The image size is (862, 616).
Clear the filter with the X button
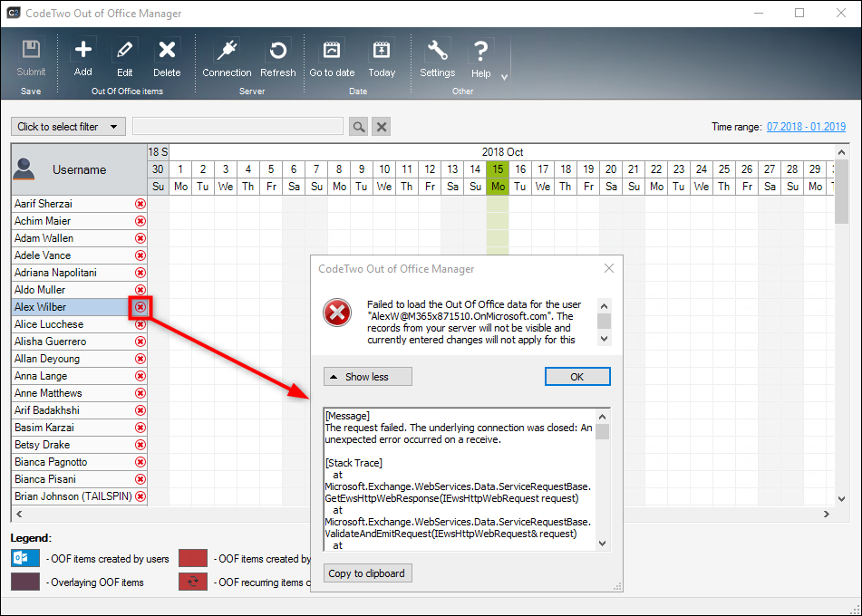click(x=382, y=127)
